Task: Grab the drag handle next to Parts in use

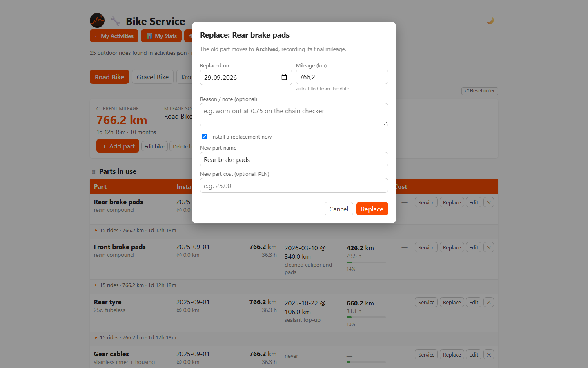Action: point(94,172)
